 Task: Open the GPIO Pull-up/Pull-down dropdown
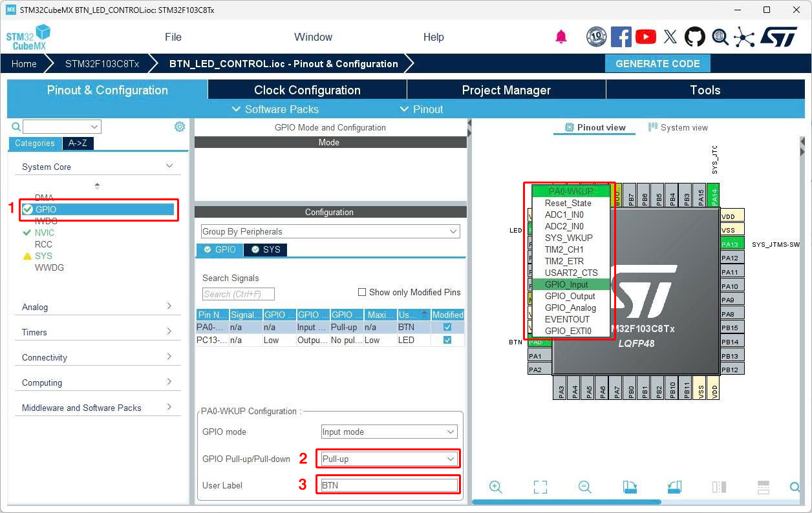[x=388, y=459]
